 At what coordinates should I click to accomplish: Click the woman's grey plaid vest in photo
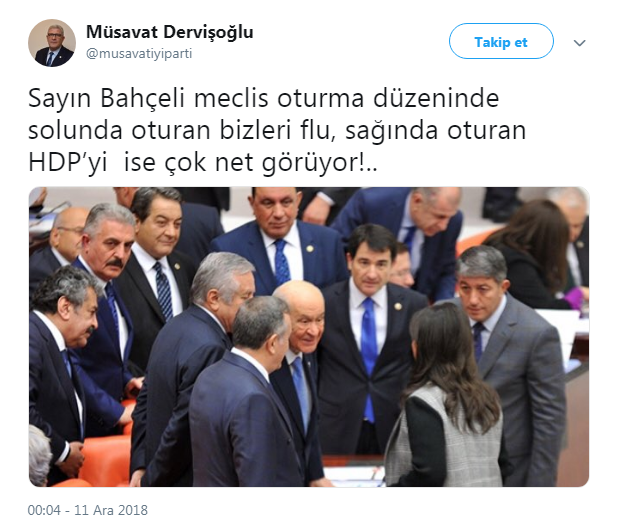pyautogui.click(x=444, y=436)
